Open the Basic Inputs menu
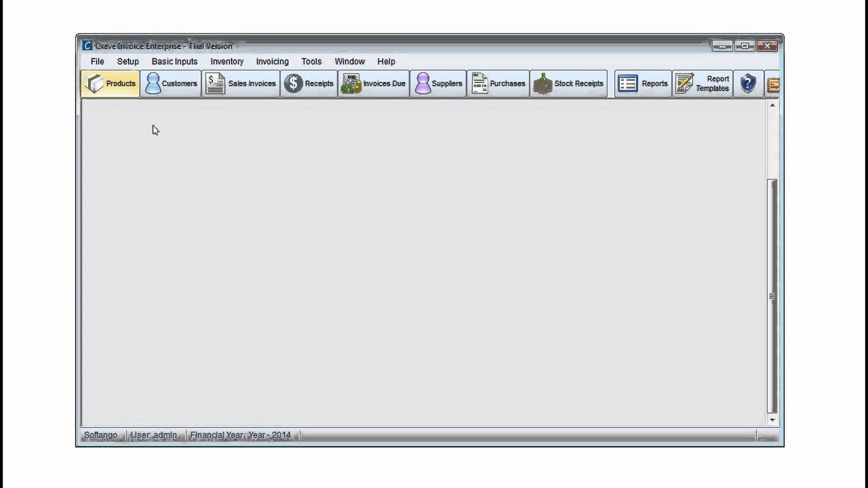The height and width of the screenshot is (488, 868). 175,61
